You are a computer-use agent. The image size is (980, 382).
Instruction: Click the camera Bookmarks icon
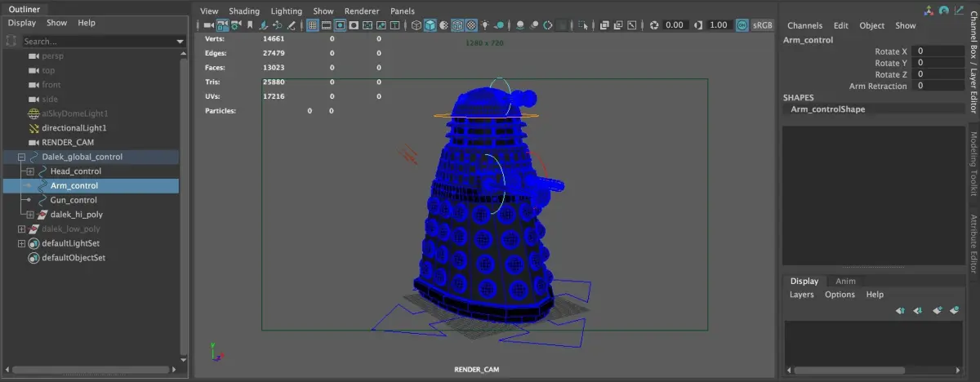[249, 25]
